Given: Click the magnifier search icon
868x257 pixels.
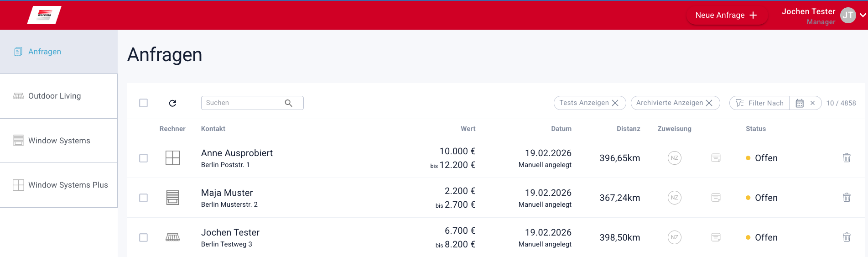Looking at the screenshot, I should 288,103.
